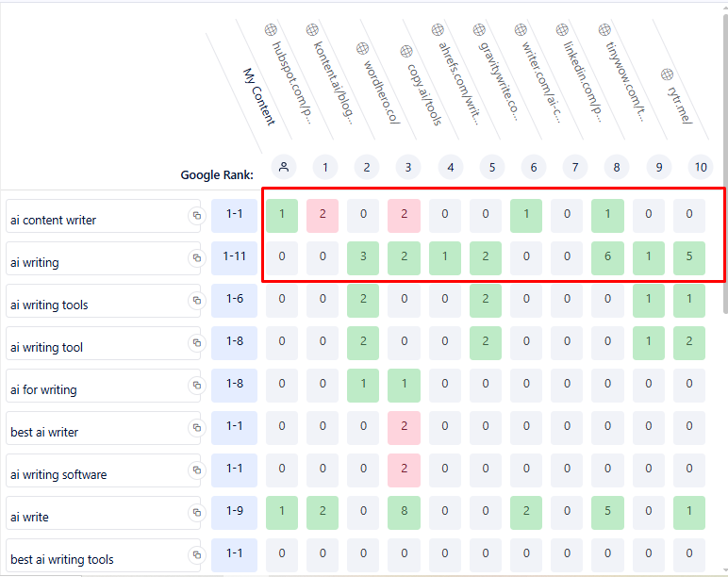Screen dimensions: 728x577
Task: Open the linkedin.com column header link
Action: (x=582, y=75)
